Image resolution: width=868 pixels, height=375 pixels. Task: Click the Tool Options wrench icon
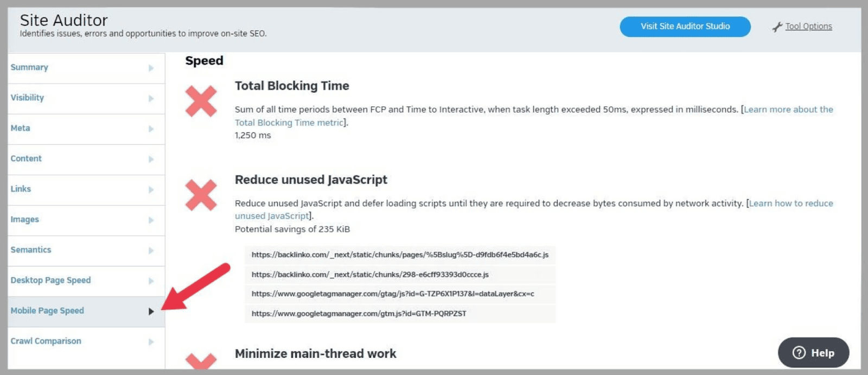[x=778, y=26]
